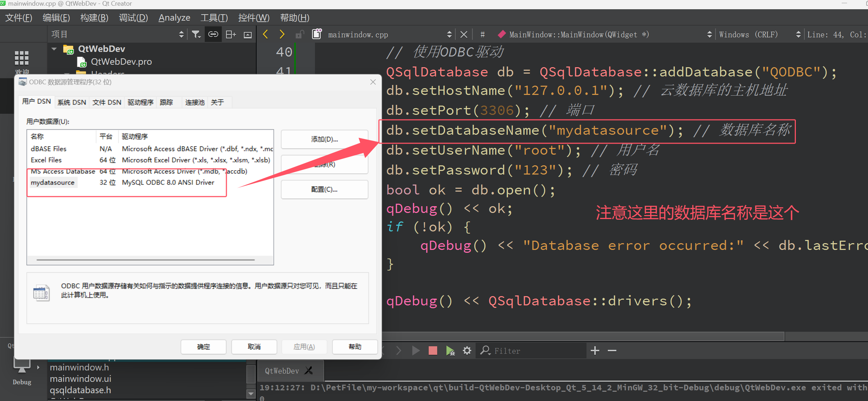Image resolution: width=868 pixels, height=401 pixels.
Task: Zoom in output with plus icon
Action: 595,351
